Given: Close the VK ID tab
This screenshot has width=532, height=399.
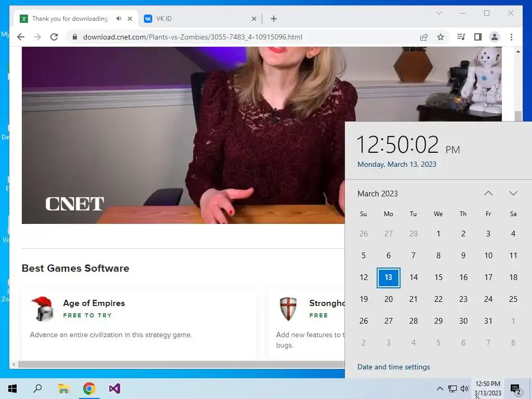Looking at the screenshot, I should [254, 19].
